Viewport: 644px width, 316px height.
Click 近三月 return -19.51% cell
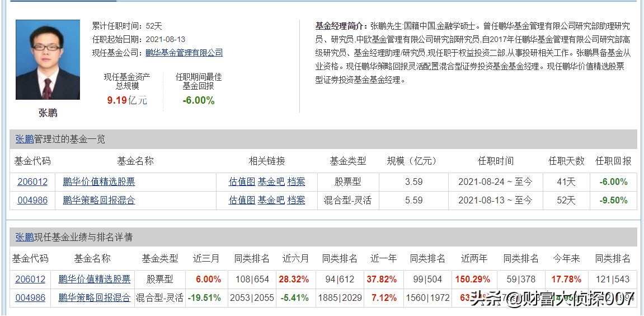click(206, 298)
